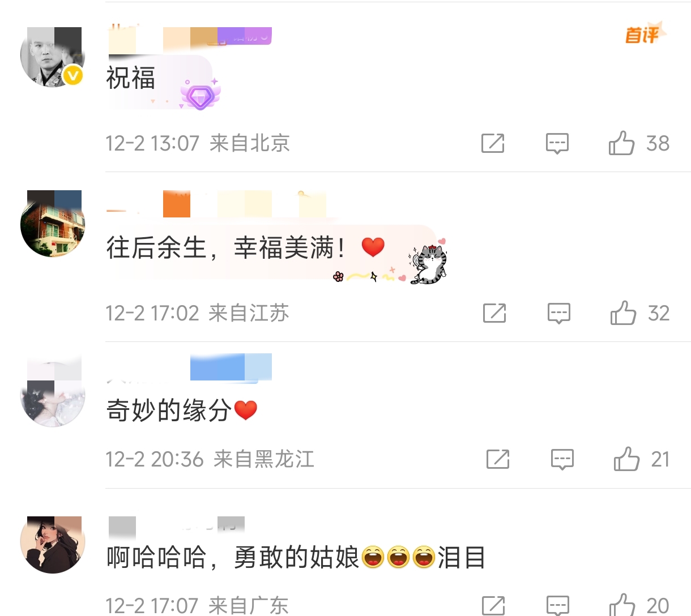Tap the purple diamond member badge
The image size is (691, 616).
coord(200,95)
